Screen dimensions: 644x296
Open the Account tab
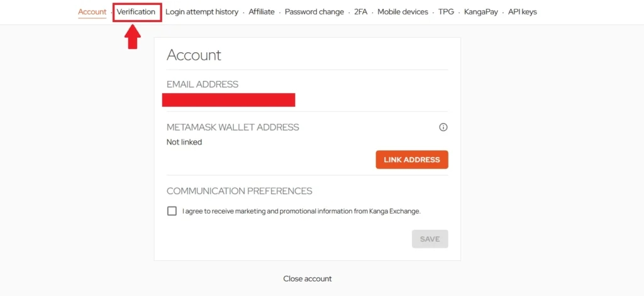tap(92, 12)
